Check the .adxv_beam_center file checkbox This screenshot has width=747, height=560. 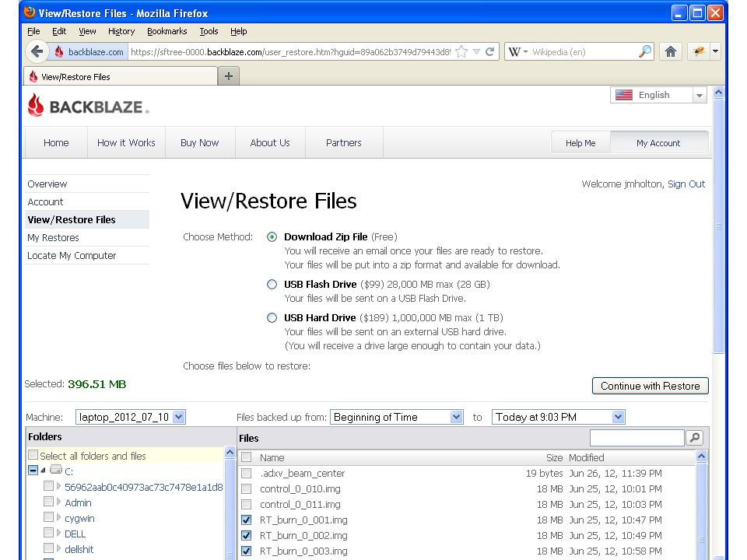(x=247, y=474)
